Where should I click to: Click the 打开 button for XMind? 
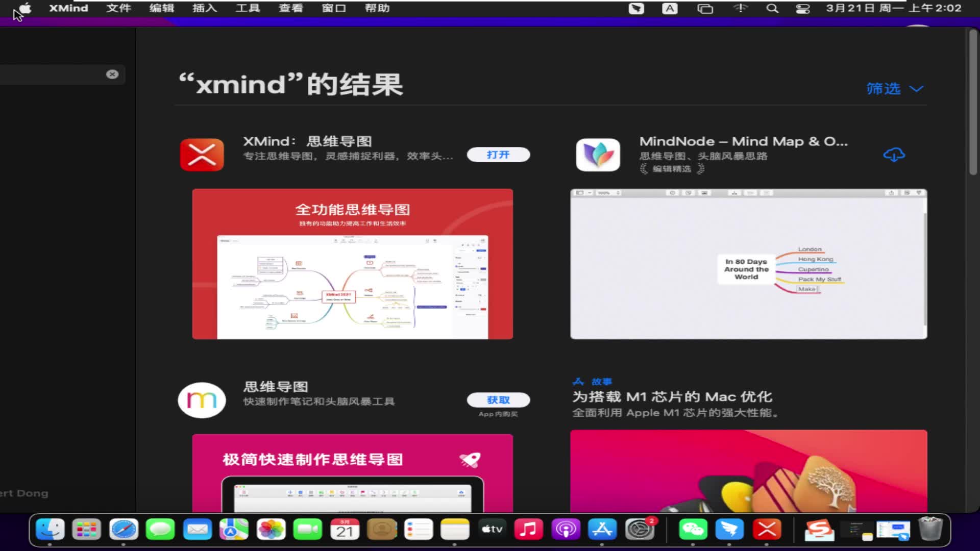(498, 155)
